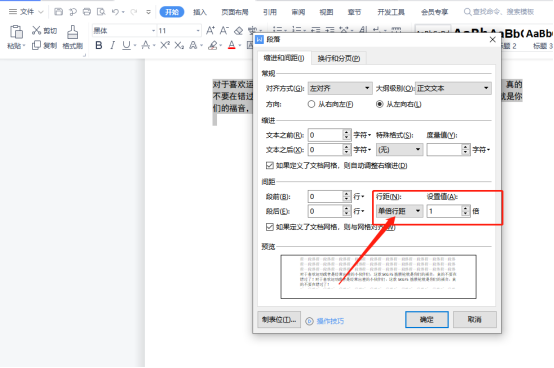Click the Superscript X² icon

pyautogui.click(x=165, y=45)
